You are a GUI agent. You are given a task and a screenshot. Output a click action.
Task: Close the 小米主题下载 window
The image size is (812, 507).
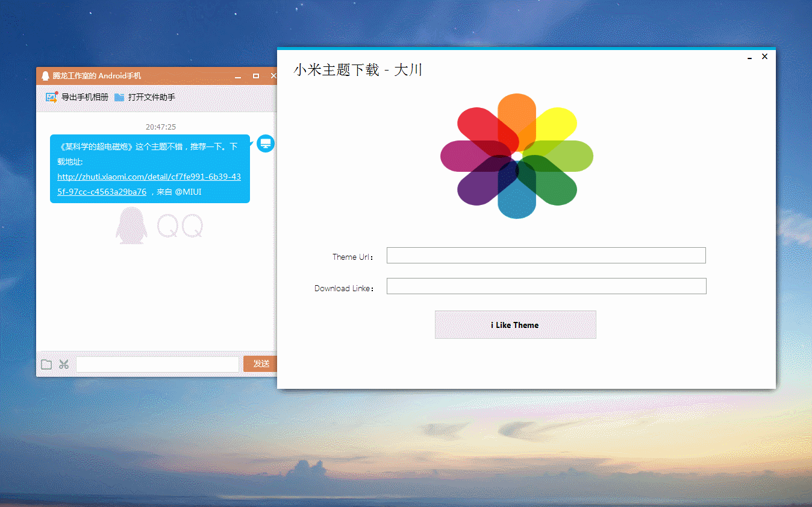point(764,57)
